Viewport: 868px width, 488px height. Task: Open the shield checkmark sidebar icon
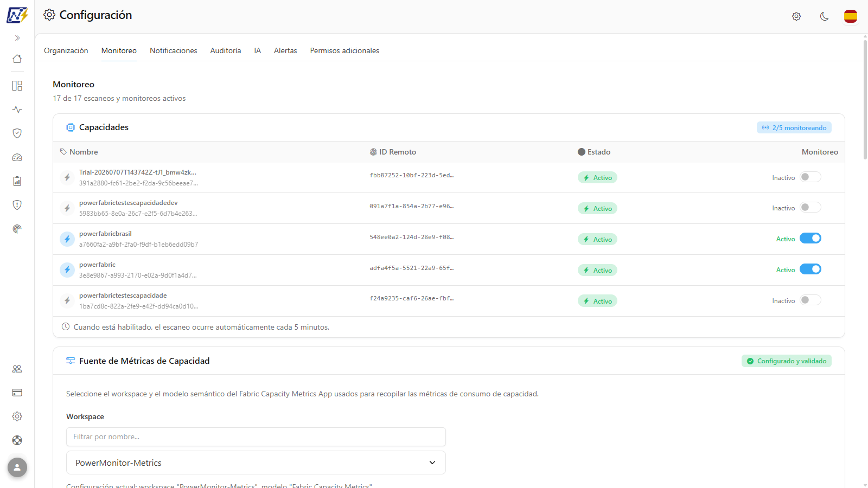click(17, 133)
